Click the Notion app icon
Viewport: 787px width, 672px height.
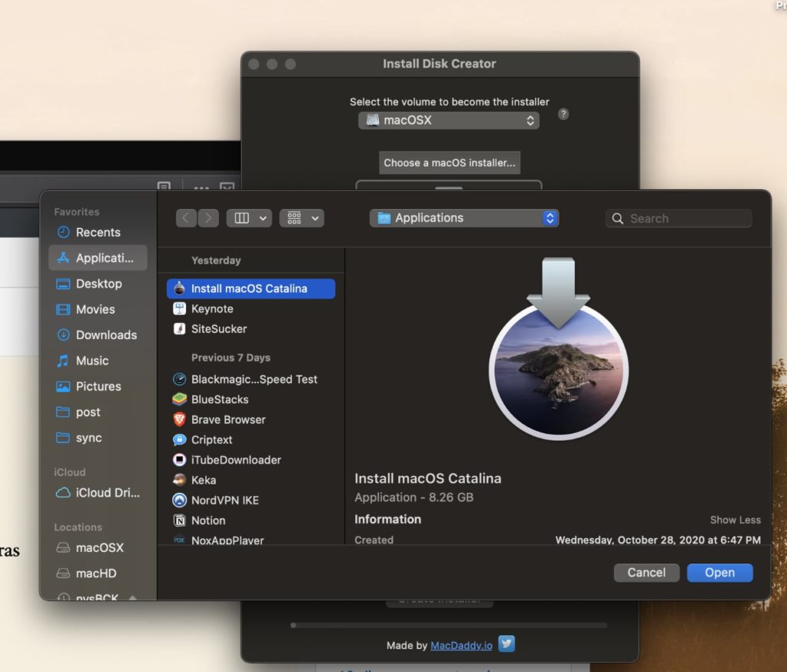tap(179, 521)
